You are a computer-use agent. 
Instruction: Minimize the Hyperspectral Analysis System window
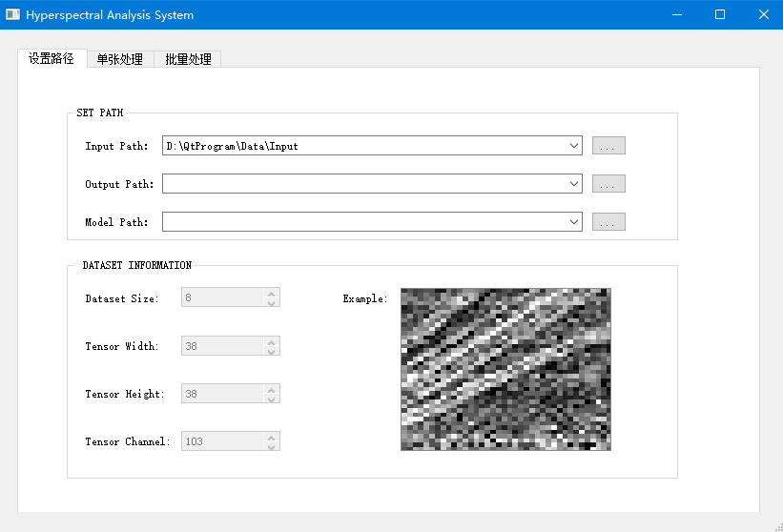pos(677,14)
